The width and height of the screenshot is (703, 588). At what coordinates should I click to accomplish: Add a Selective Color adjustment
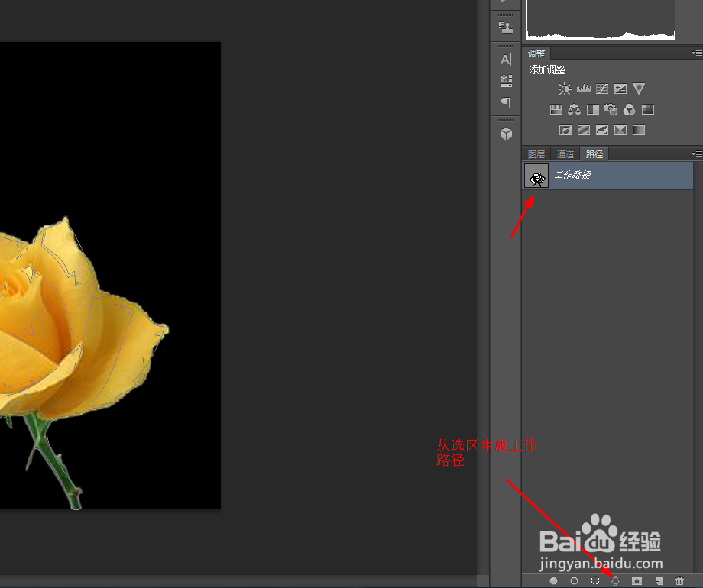[x=620, y=130]
